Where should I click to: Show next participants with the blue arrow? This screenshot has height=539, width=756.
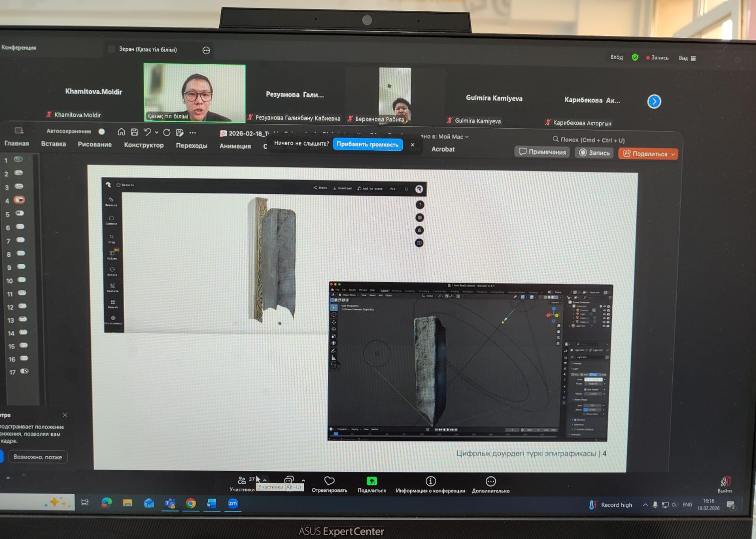(654, 102)
